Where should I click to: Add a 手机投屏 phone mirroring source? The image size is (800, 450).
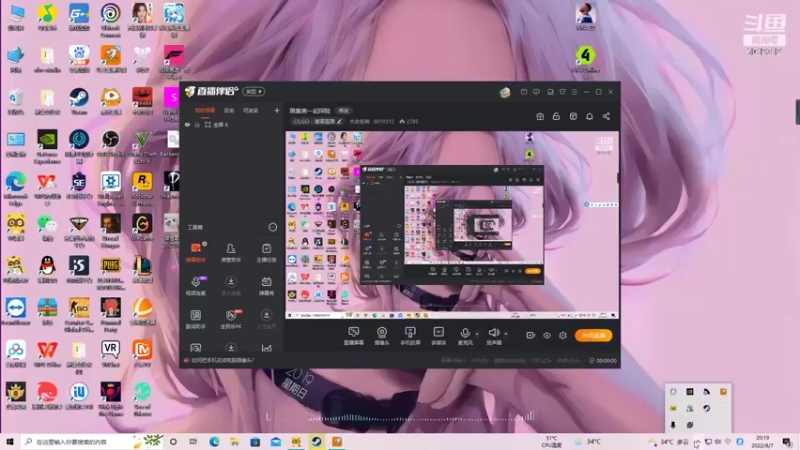tap(410, 336)
